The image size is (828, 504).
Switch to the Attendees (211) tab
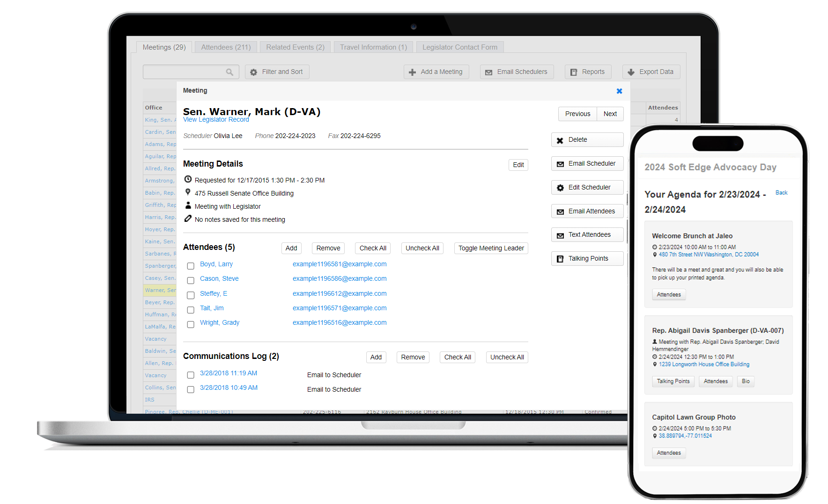(x=226, y=47)
